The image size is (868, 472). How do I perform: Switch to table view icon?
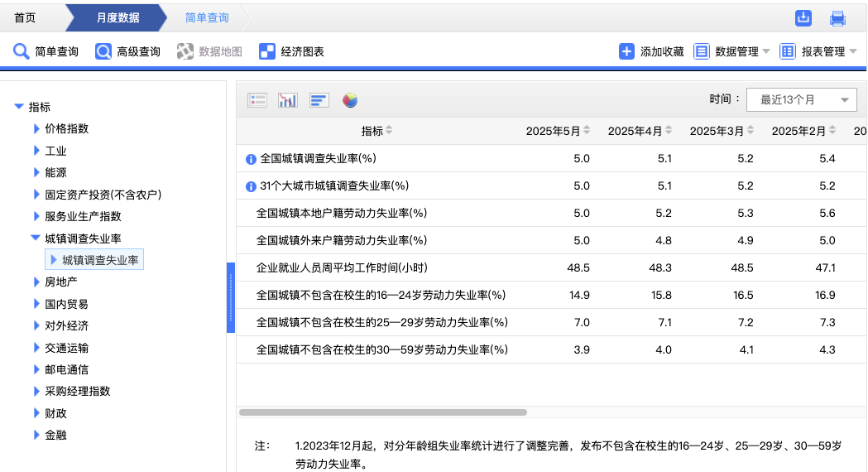[257, 100]
